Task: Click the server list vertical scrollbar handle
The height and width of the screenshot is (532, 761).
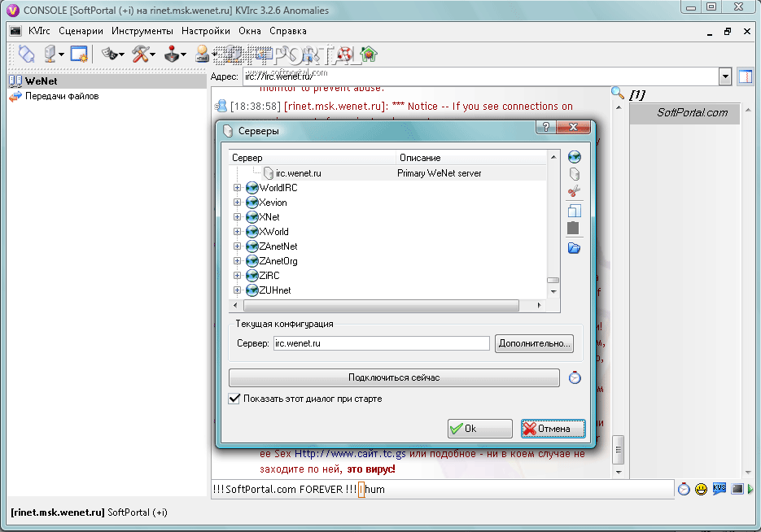Action: [x=553, y=281]
